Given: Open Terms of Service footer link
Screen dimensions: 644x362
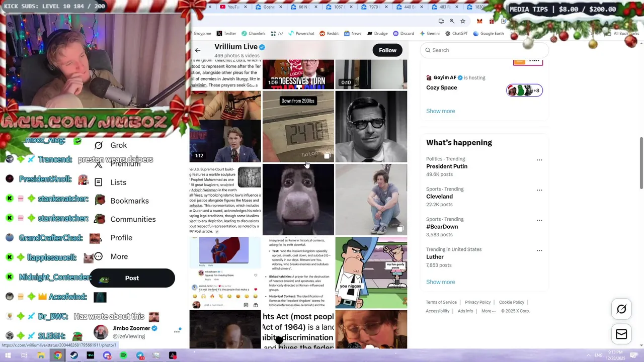Looking at the screenshot, I should (x=441, y=302).
